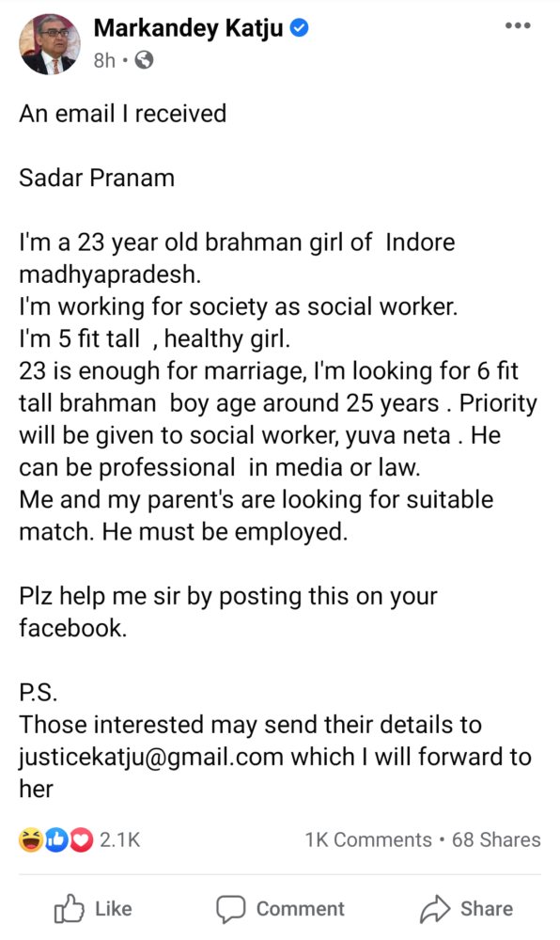Click the public globe audience icon
Viewport: 560px width, 940px height.
click(144, 60)
